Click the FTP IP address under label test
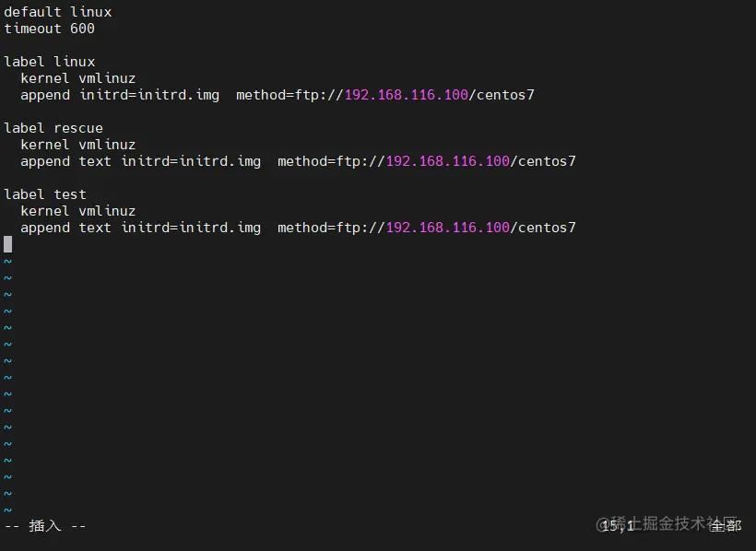The width and height of the screenshot is (756, 551). point(447,228)
